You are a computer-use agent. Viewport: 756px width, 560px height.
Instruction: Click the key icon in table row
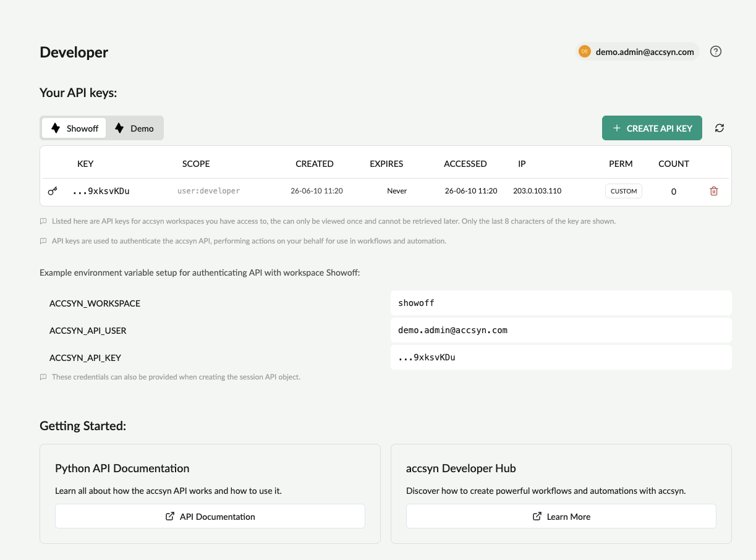pyautogui.click(x=53, y=191)
